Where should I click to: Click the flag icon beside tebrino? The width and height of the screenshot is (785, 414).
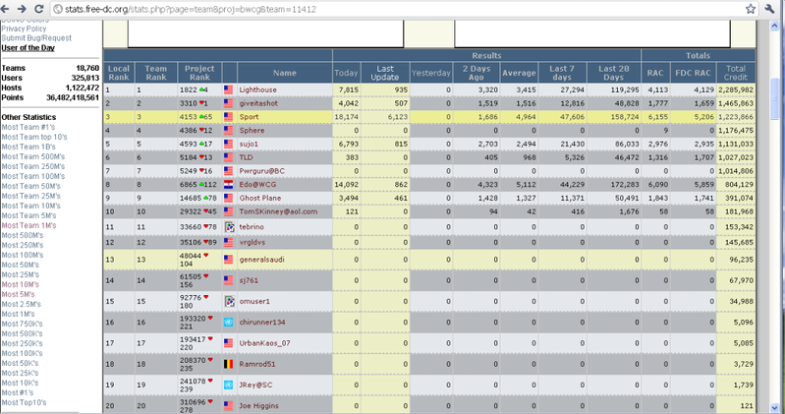click(229, 227)
